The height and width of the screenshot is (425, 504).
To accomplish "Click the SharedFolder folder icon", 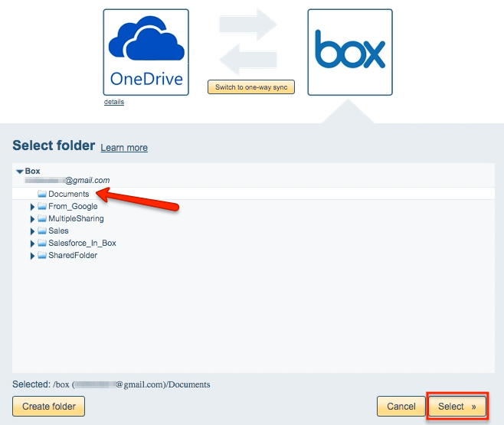I will 42,255.
